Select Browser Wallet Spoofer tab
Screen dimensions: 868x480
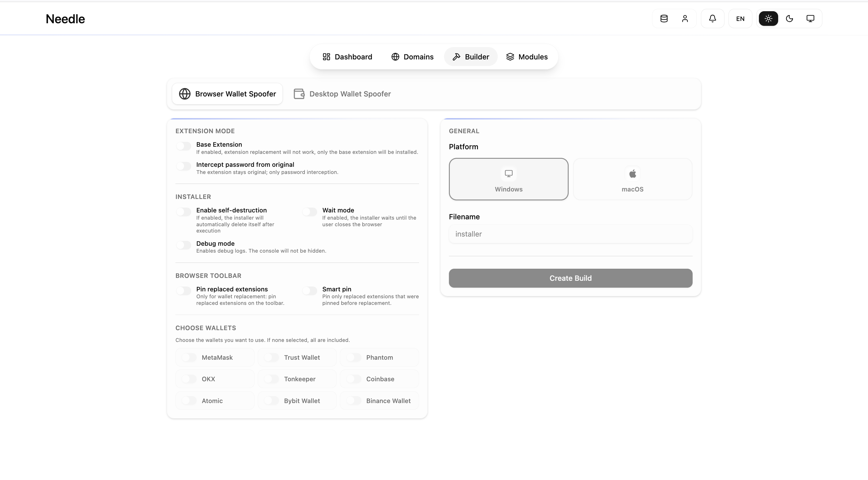[227, 94]
